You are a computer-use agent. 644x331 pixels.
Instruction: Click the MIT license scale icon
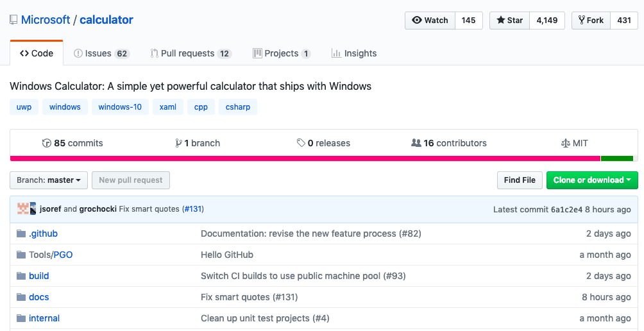(565, 143)
